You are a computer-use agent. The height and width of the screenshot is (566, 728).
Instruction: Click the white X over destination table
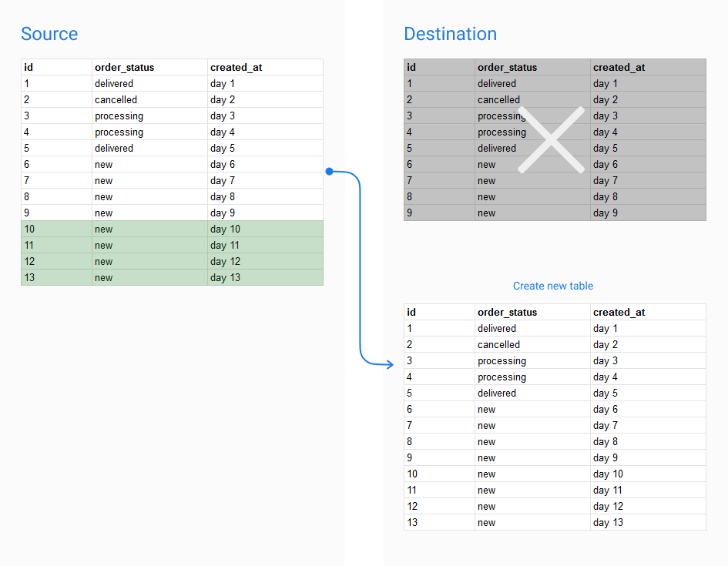[551, 139]
